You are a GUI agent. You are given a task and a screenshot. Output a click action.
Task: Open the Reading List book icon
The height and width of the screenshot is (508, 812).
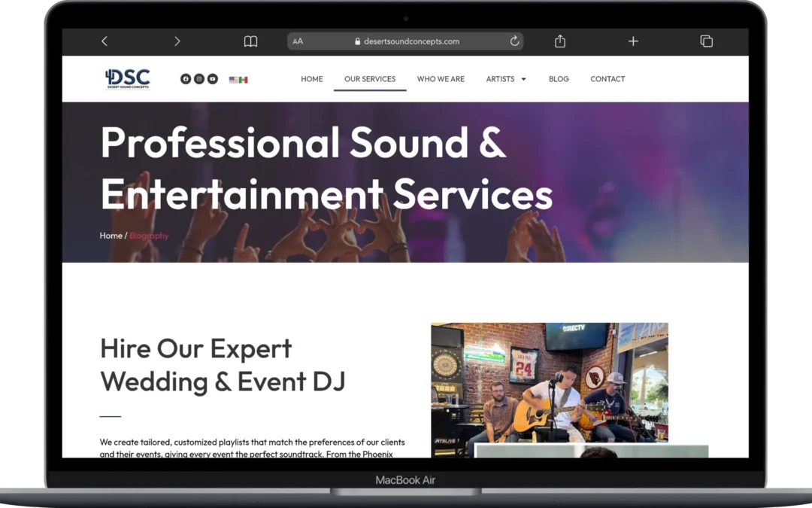[250, 41]
